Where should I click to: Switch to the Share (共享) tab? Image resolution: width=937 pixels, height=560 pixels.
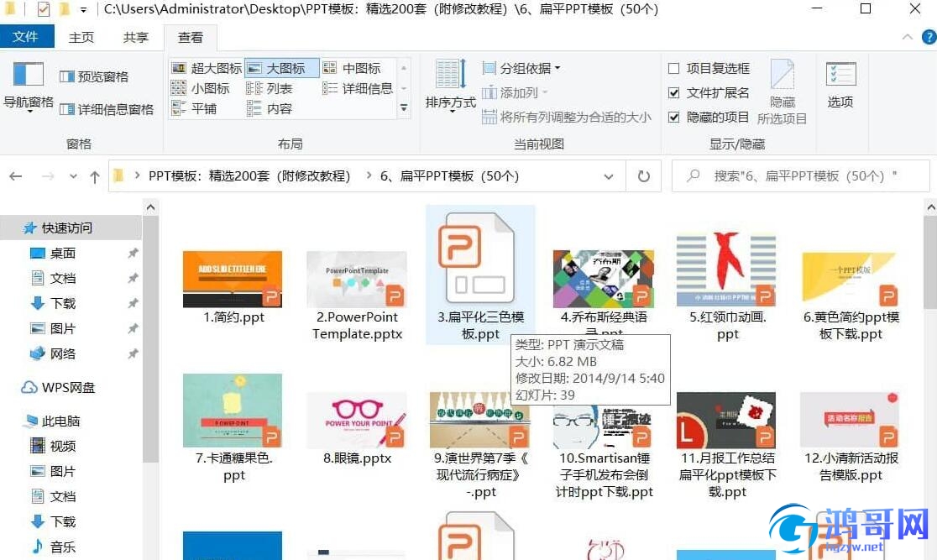coord(136,37)
